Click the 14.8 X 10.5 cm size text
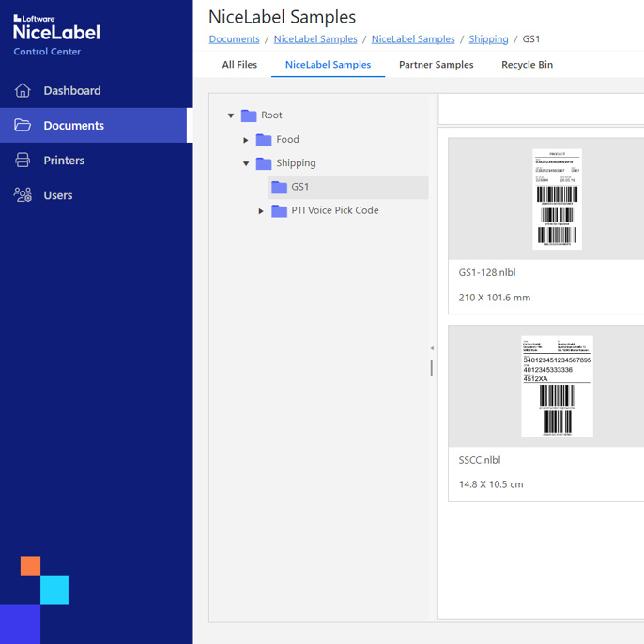644x644 pixels. (491, 484)
